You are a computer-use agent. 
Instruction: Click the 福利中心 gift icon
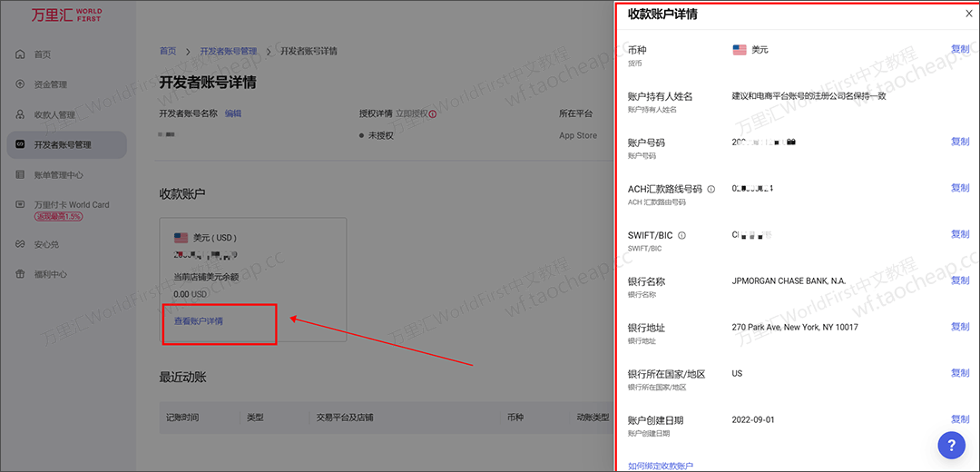click(20, 274)
